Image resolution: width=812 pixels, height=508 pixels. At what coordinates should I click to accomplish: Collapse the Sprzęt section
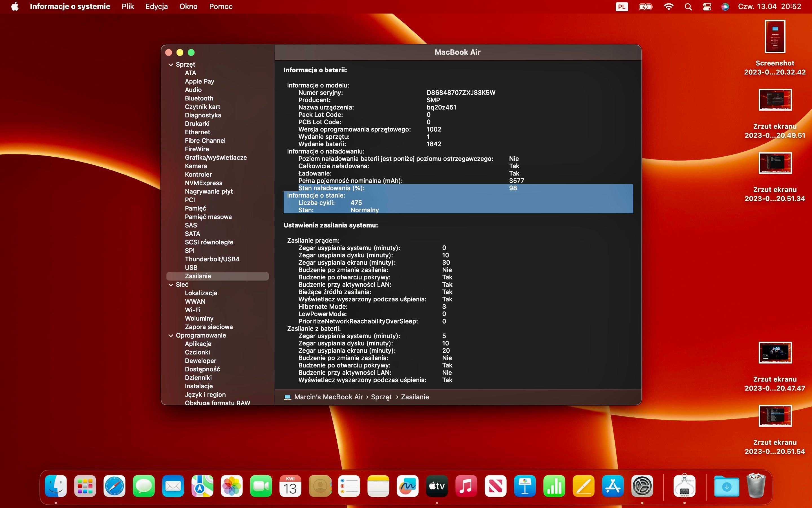(171, 65)
